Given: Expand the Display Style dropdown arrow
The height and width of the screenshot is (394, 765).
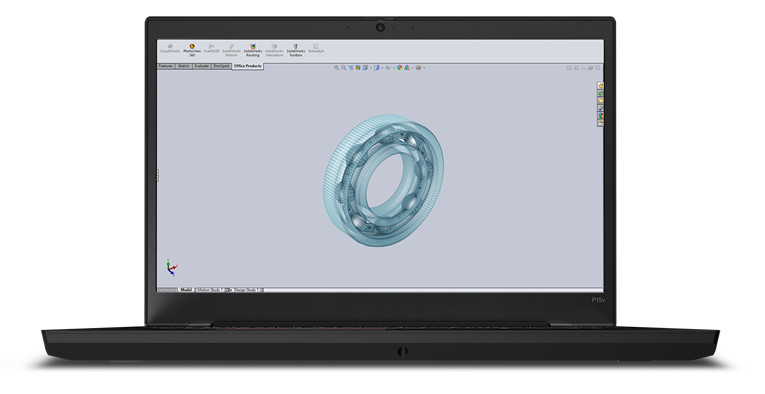Looking at the screenshot, I should (382, 68).
